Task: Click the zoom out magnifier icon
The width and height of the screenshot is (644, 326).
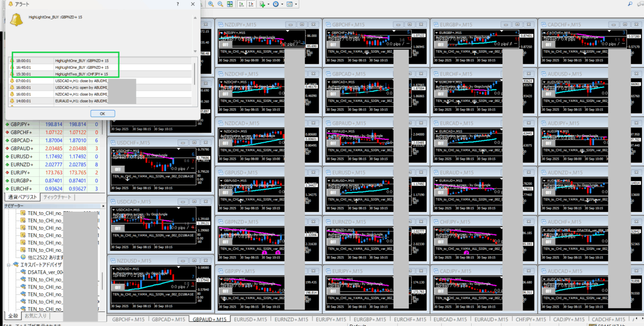Action: (220, 4)
